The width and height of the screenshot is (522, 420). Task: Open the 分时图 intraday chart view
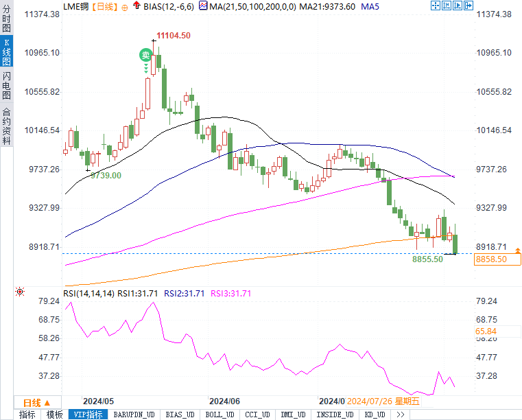click(6, 17)
